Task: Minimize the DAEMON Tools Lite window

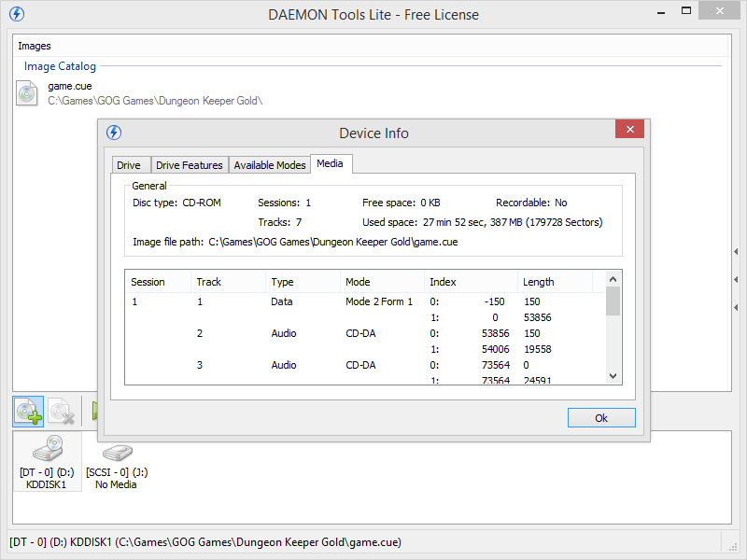Action: 661,12
